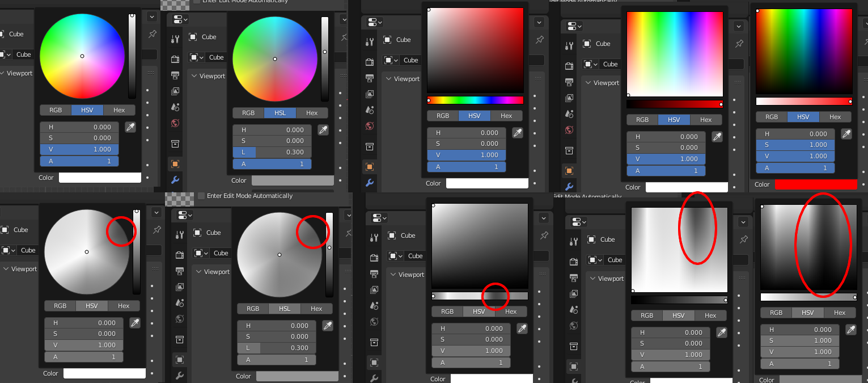The height and width of the screenshot is (383, 868).
Task: Toggle pin icon beside the rainbow-to-white square picker
Action: pyautogui.click(x=739, y=44)
